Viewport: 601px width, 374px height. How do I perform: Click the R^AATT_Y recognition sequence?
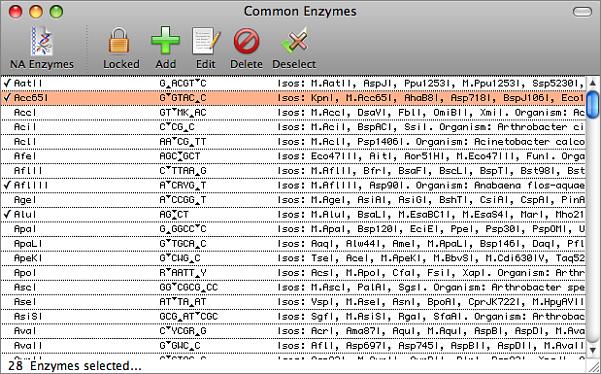(x=183, y=272)
